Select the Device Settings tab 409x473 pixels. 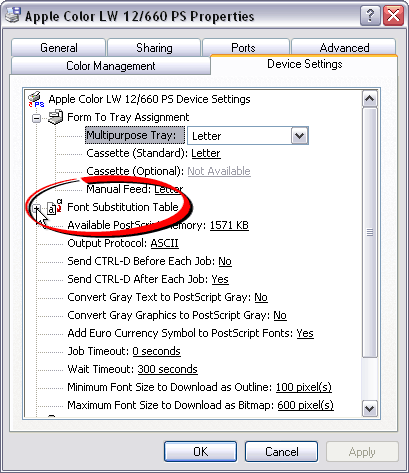tap(305, 64)
